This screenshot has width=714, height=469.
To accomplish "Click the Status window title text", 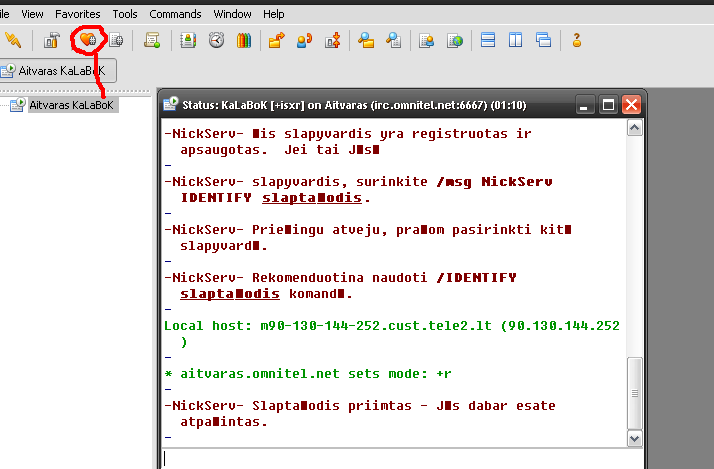I will tap(354, 105).
